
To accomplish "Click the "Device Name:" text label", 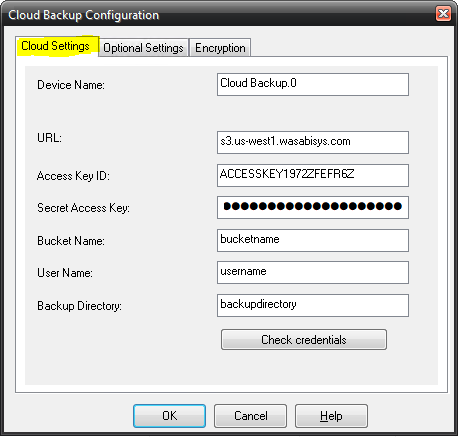I will click(71, 85).
